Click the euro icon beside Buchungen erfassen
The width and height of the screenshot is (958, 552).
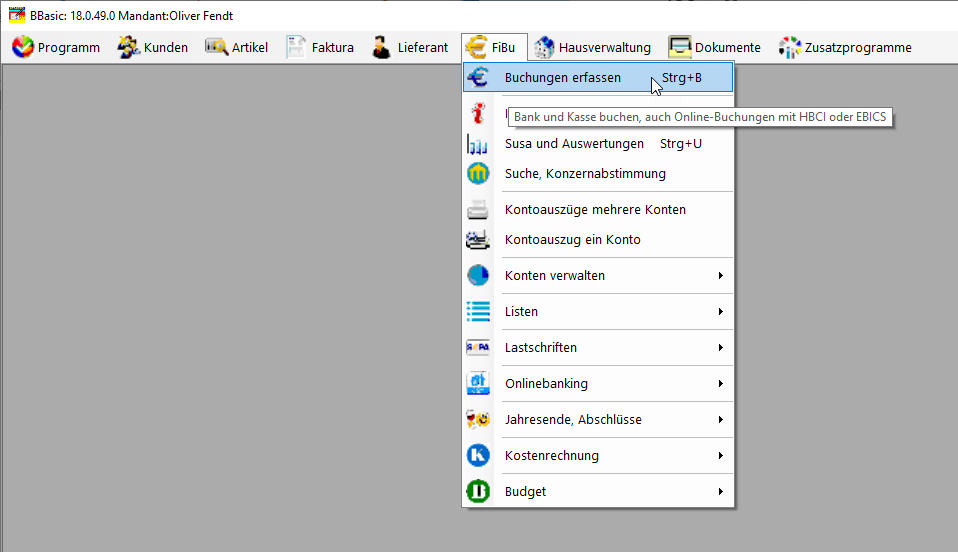(478, 77)
